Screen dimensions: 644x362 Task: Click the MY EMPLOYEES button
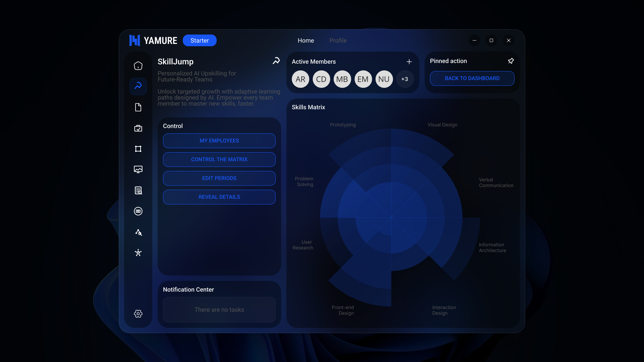[219, 141]
